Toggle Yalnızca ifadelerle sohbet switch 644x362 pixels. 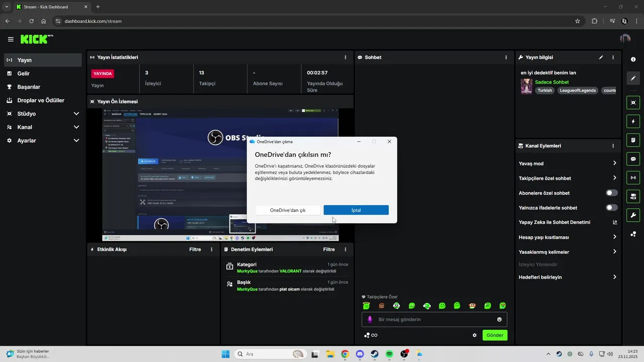coord(612,208)
